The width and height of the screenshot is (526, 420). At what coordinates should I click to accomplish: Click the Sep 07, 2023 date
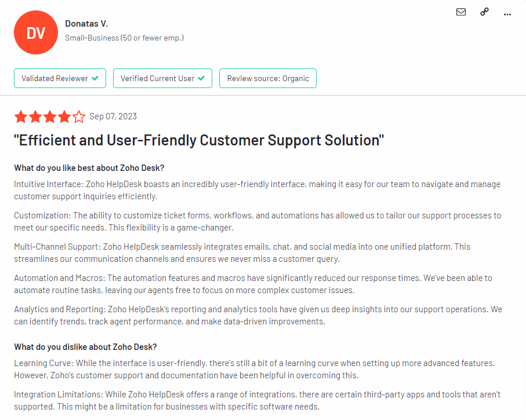[114, 116]
